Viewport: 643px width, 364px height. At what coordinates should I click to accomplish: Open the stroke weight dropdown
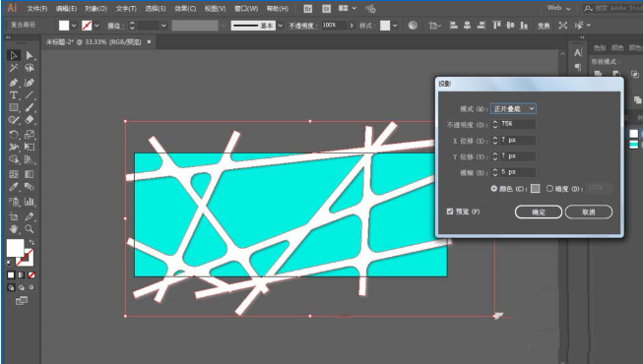[x=163, y=26]
